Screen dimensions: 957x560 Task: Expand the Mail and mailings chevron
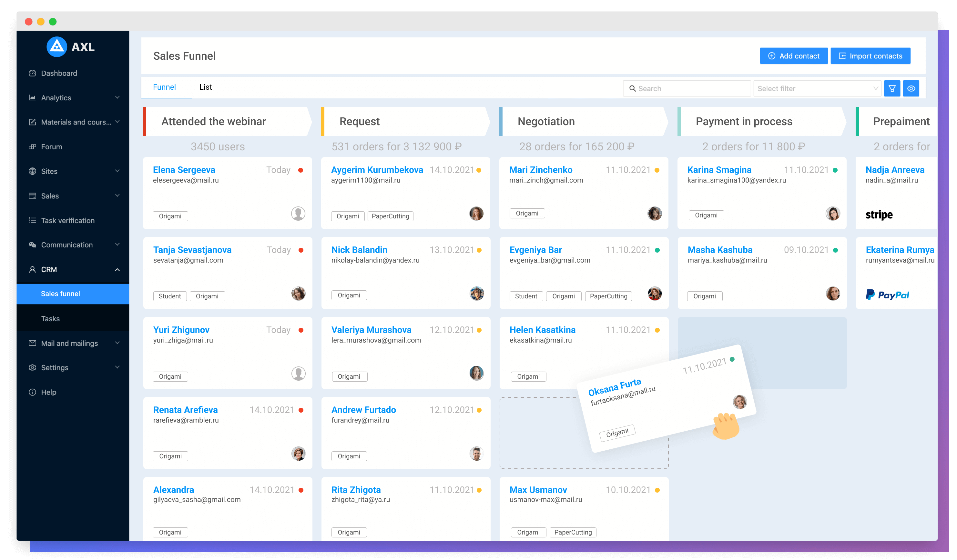click(x=117, y=343)
